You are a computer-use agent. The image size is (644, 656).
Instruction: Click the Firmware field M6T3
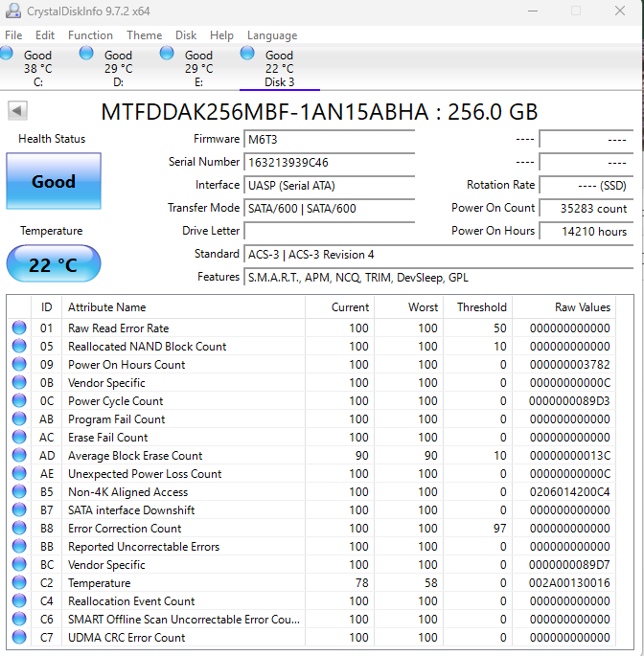coord(329,139)
